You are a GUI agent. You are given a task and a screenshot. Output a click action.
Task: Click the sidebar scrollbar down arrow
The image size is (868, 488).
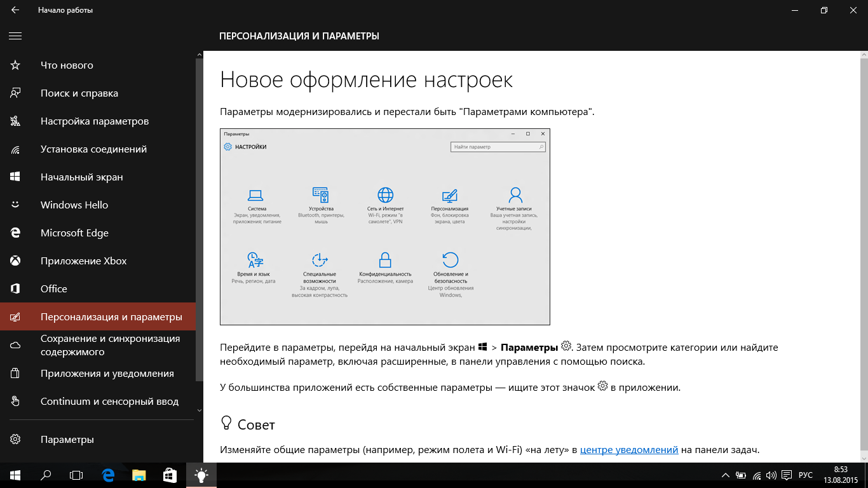point(200,410)
